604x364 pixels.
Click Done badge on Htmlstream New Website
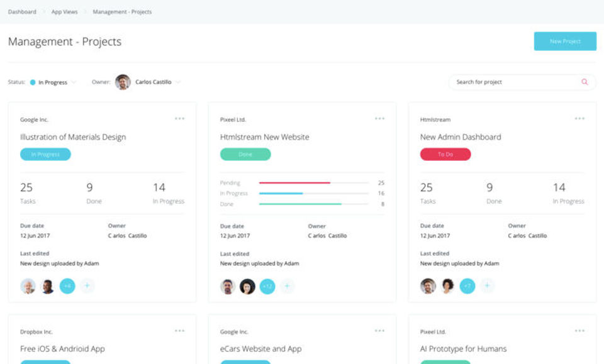245,154
